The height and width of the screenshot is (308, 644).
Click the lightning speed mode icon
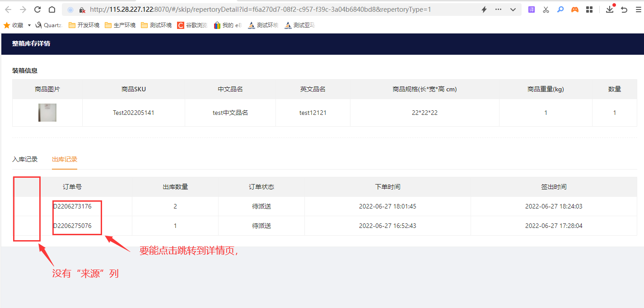(x=484, y=9)
